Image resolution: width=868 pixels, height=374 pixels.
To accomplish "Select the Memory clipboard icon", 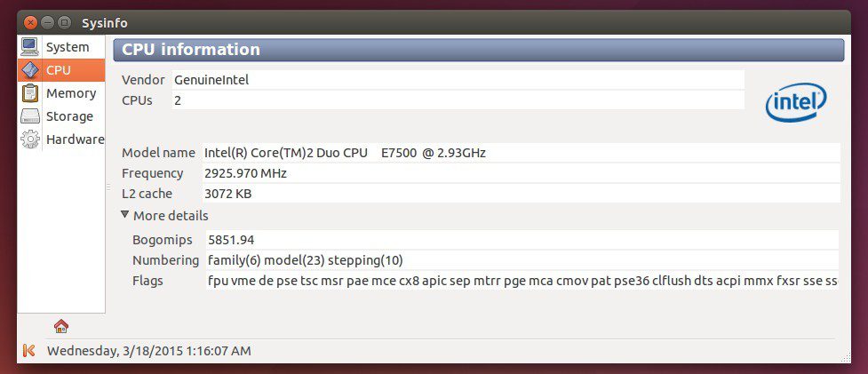I will pyautogui.click(x=30, y=93).
